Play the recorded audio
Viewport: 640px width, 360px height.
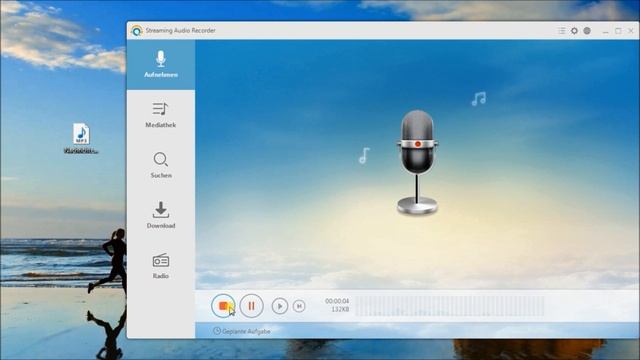pos(280,306)
